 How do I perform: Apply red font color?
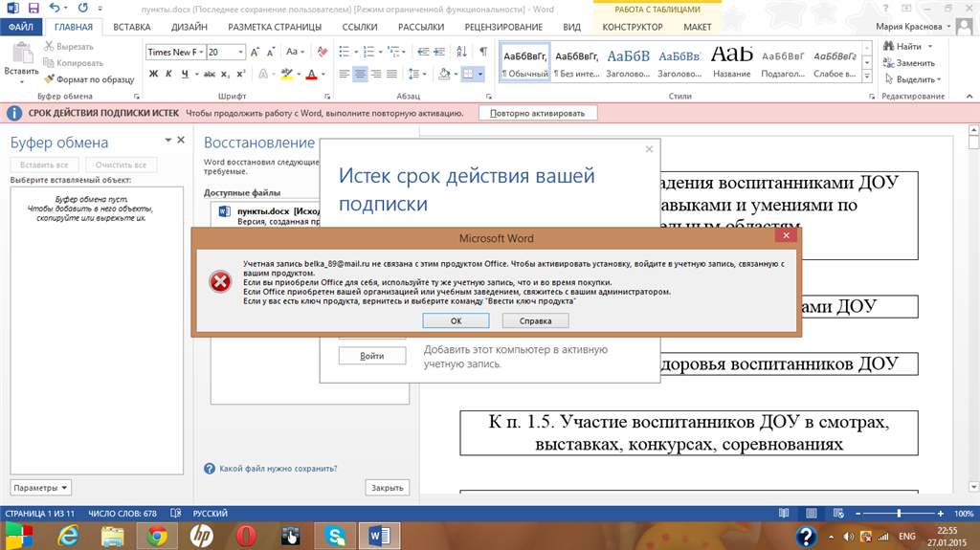point(311,74)
